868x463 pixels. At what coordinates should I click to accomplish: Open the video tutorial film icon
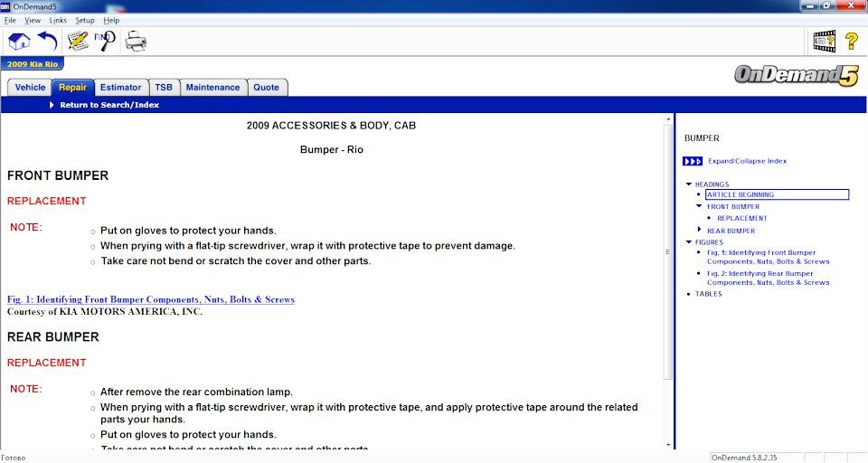825,42
